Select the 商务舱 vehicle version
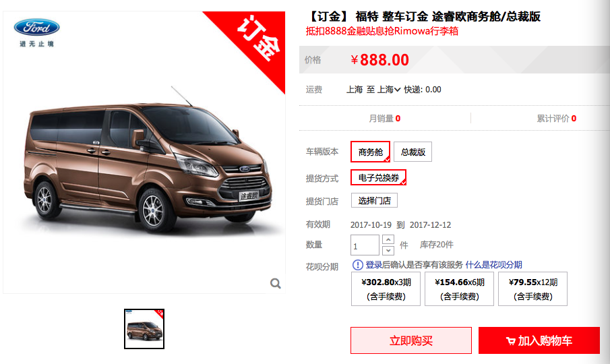Viewport: 610px width, 364px height. pos(370,152)
